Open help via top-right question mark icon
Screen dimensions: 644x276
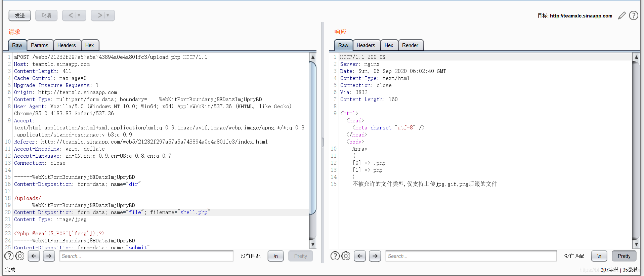pos(633,15)
